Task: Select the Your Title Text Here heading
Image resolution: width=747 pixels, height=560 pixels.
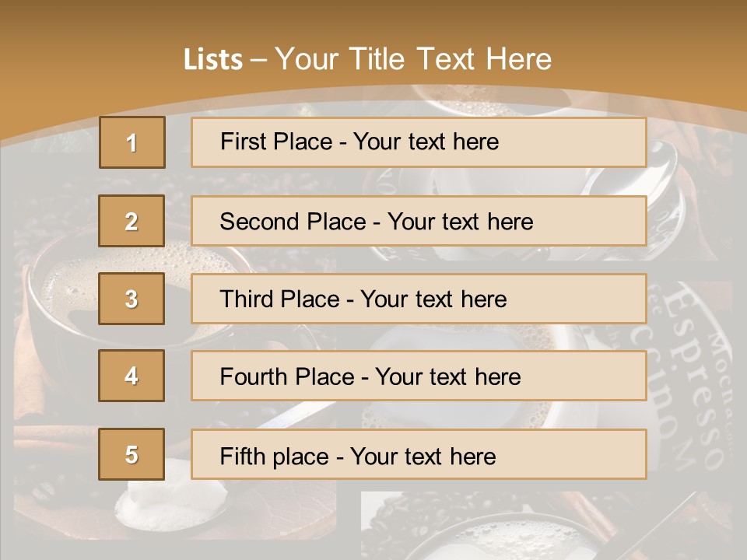Action: [413, 59]
